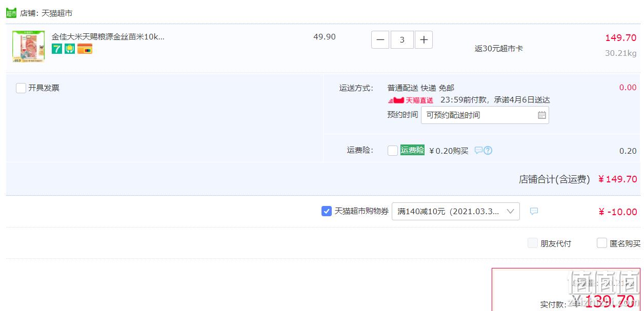
Task: Click the 返30元超市卡 promotion text
Action: (499, 49)
